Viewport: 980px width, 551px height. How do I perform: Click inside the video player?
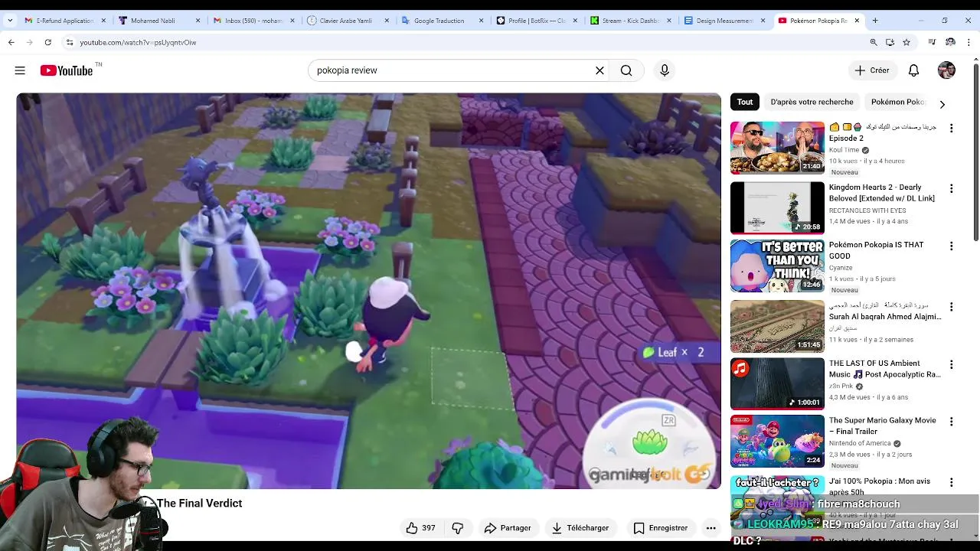point(368,291)
